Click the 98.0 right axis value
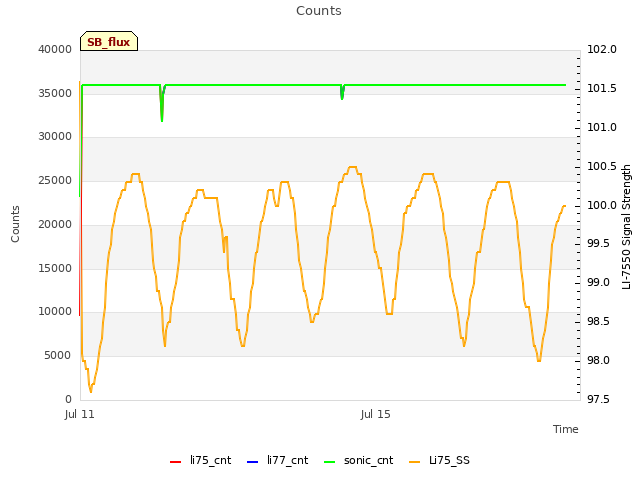Viewport: 640px width, 480px height. 598,360
